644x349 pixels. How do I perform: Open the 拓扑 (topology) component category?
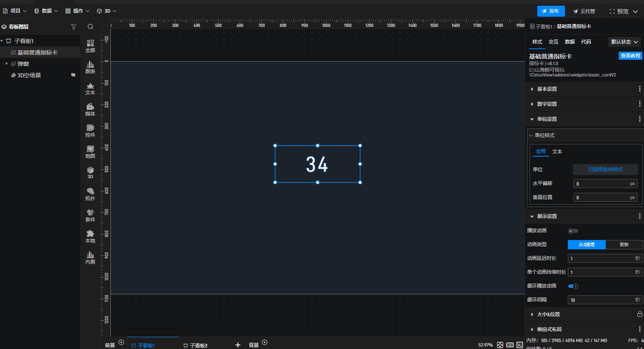pyautogui.click(x=90, y=194)
